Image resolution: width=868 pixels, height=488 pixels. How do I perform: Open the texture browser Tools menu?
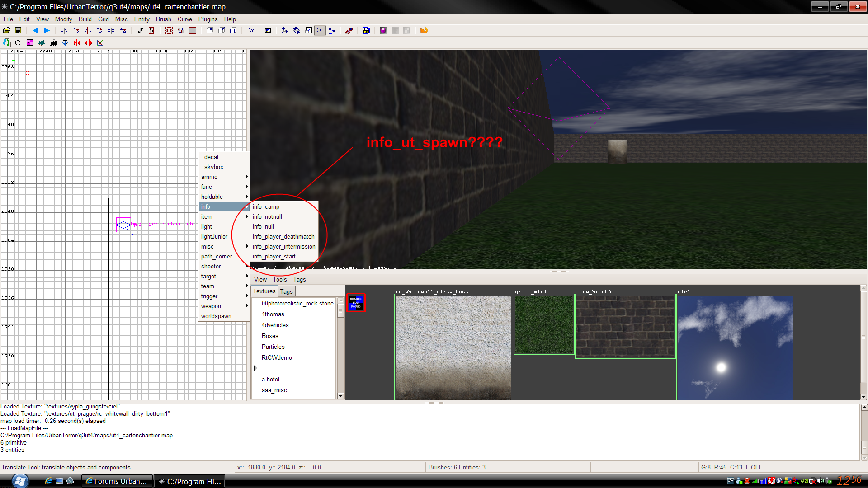[x=279, y=279]
